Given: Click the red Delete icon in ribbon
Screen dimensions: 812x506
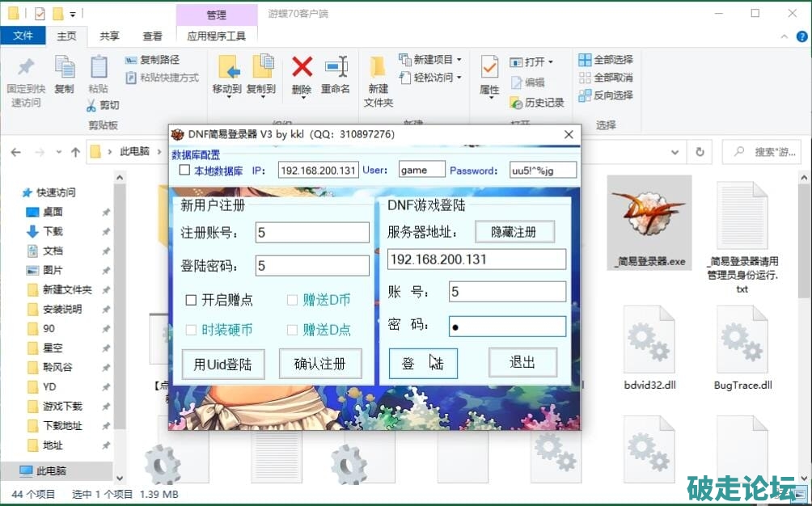Looking at the screenshot, I should (302, 67).
